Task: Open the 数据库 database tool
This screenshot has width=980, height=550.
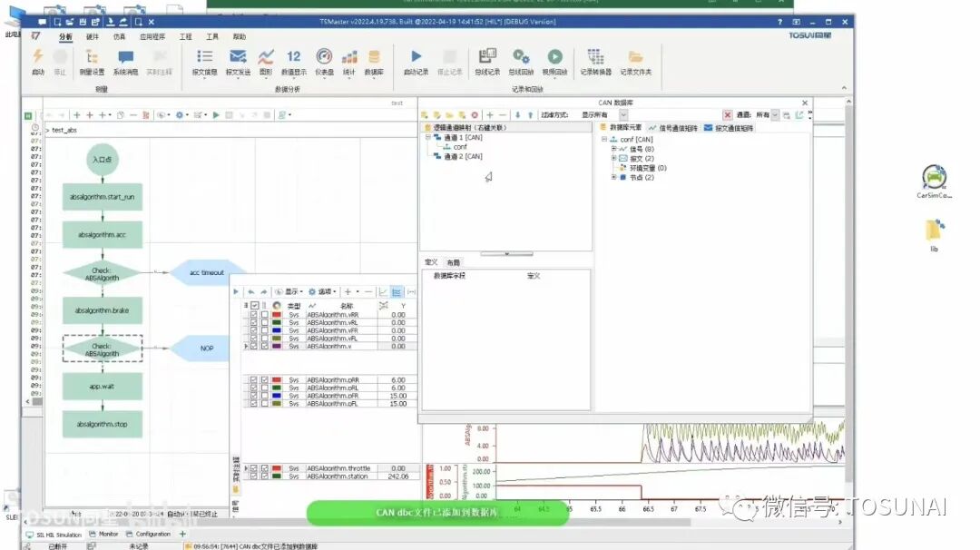Action: [374, 62]
